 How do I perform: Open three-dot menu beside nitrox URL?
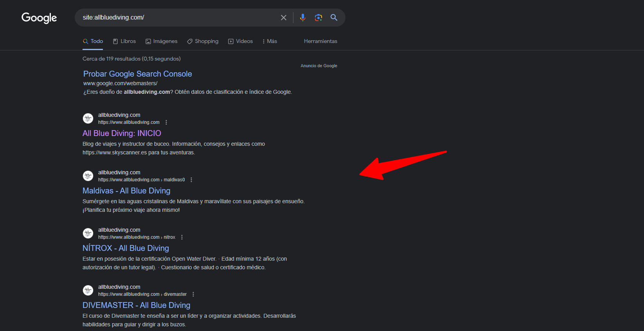pyautogui.click(x=182, y=237)
